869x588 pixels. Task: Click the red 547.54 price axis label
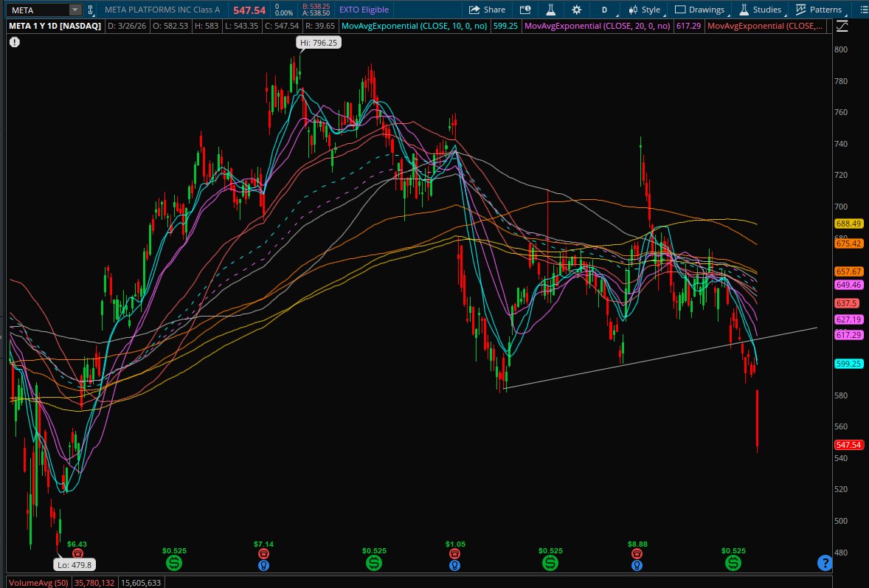point(848,445)
